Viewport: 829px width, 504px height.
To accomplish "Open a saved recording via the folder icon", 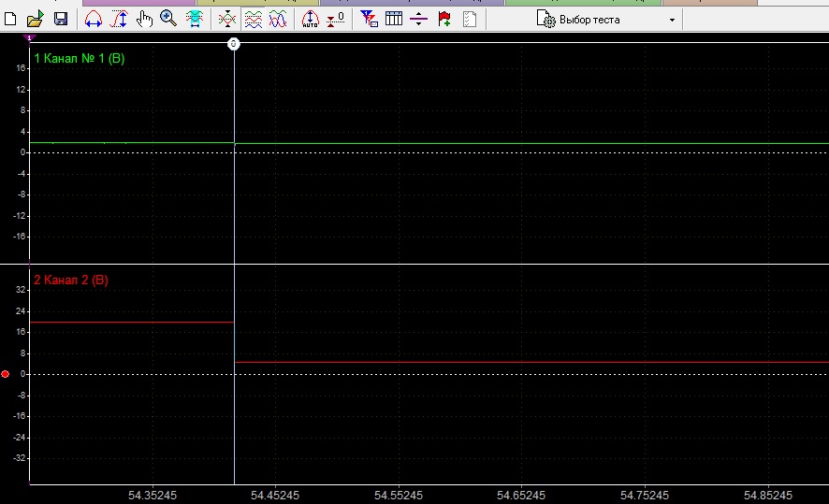I will coord(35,20).
